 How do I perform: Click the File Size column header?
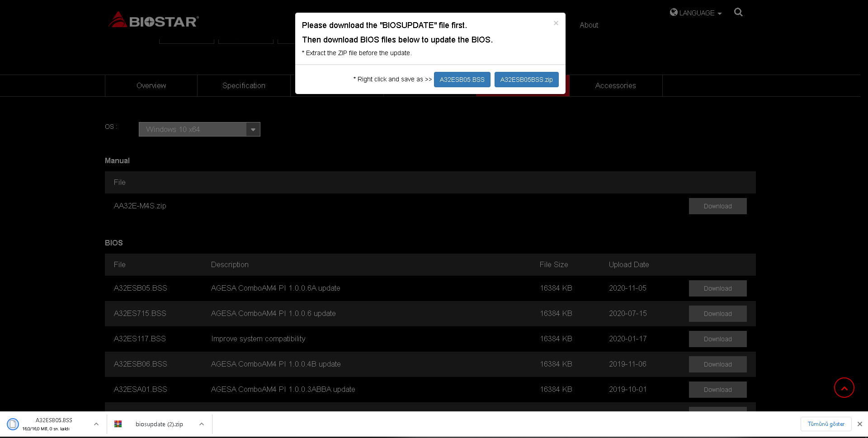point(554,264)
